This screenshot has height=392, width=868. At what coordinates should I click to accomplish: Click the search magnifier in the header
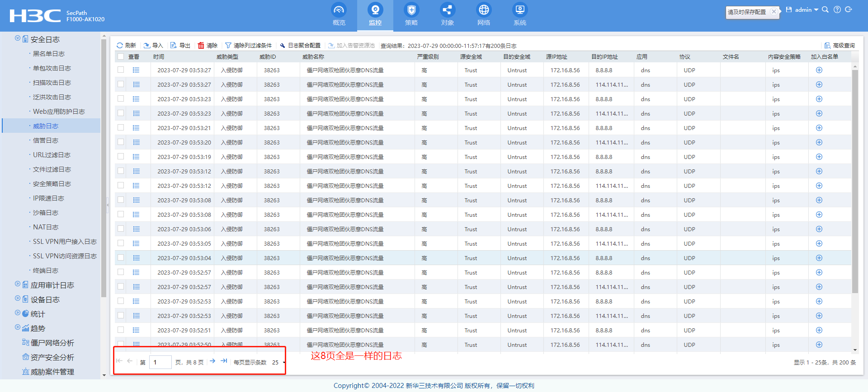825,9
